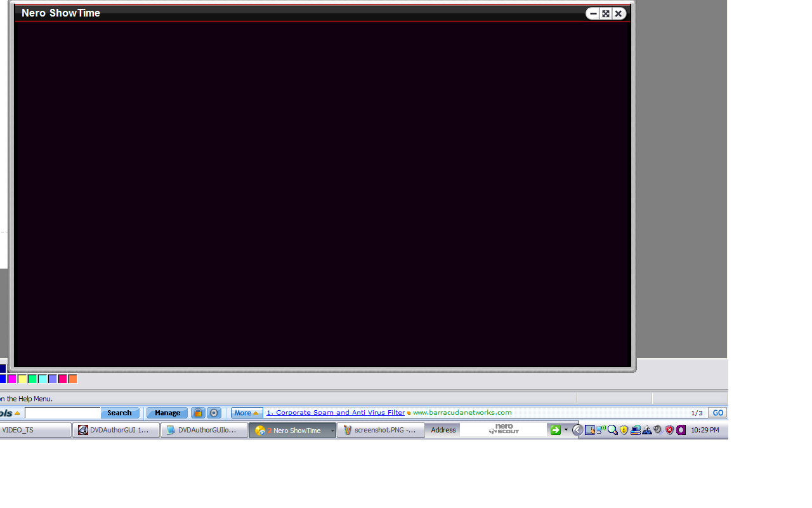Switch to the VIDEO_TS taskbar window

(36, 430)
